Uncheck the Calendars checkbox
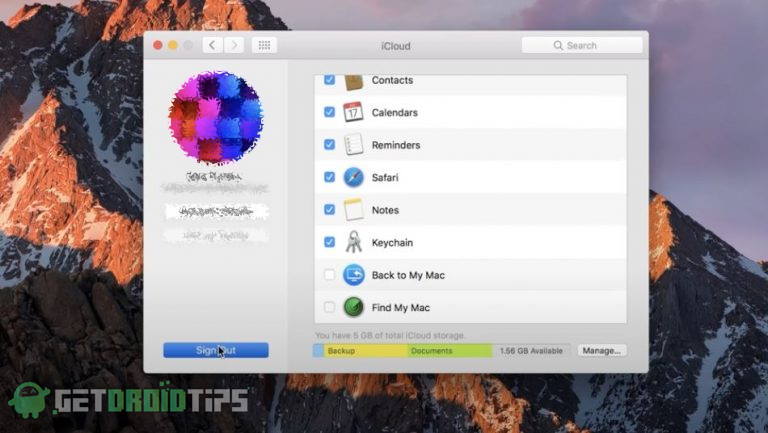Image resolution: width=768 pixels, height=433 pixels. click(x=330, y=112)
